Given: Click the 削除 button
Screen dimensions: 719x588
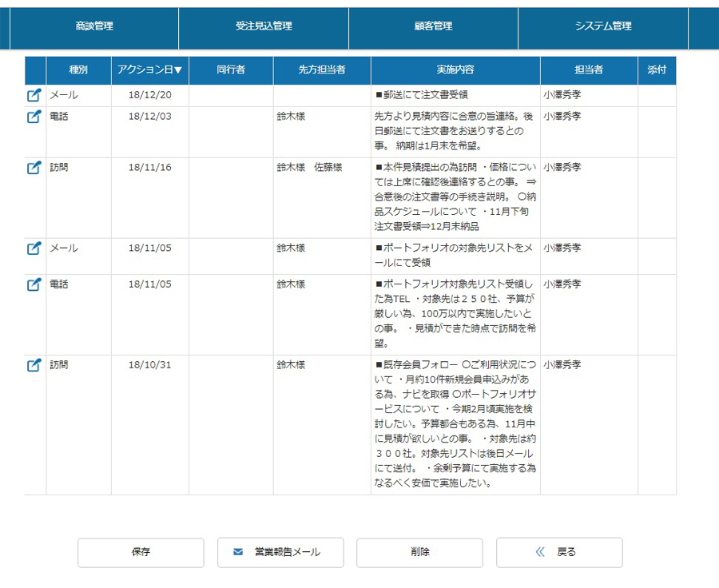Looking at the screenshot, I should pos(419,552).
